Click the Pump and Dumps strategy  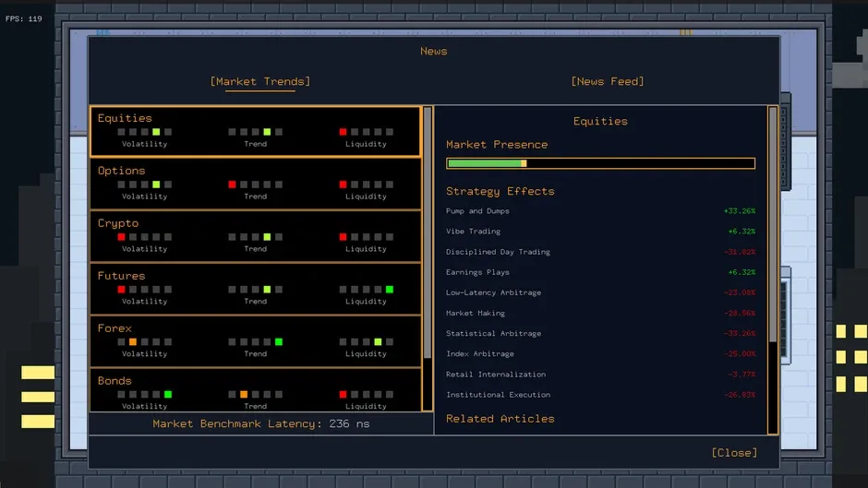(x=477, y=211)
